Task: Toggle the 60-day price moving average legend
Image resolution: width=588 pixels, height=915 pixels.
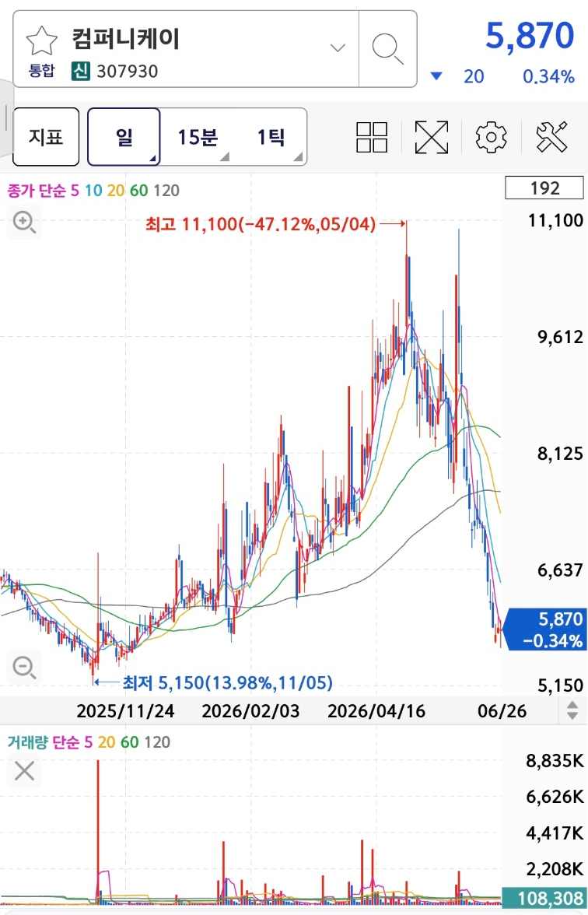Action: coord(138,190)
